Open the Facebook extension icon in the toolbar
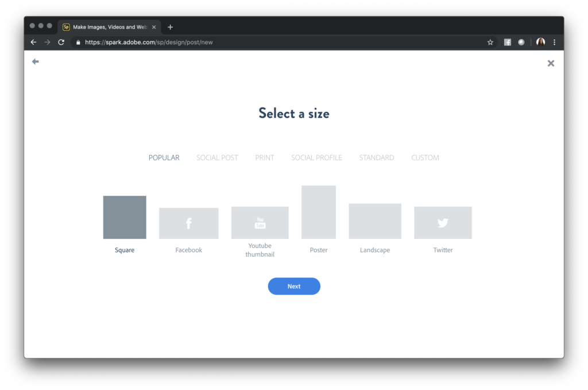The image size is (588, 390). point(508,43)
